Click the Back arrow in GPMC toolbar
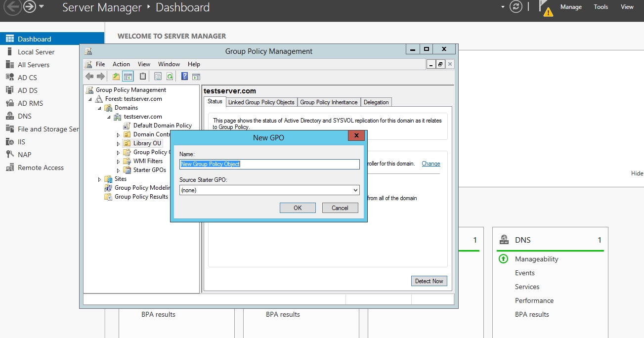644x338 pixels. [x=89, y=76]
